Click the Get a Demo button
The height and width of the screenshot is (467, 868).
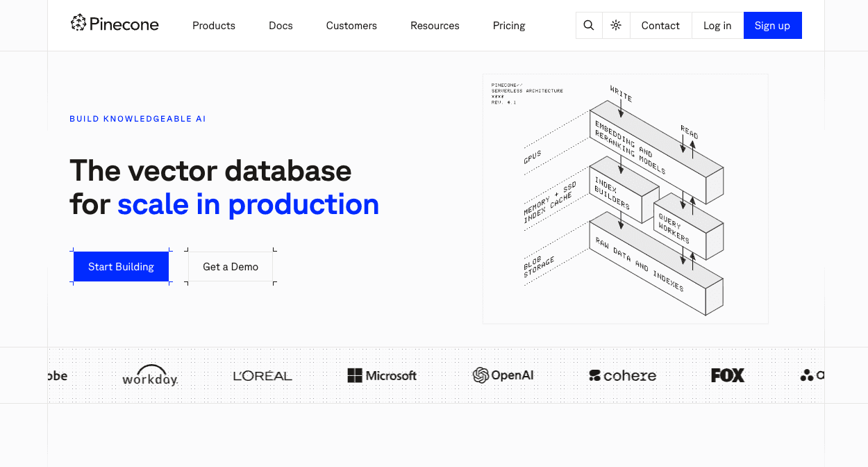point(231,267)
